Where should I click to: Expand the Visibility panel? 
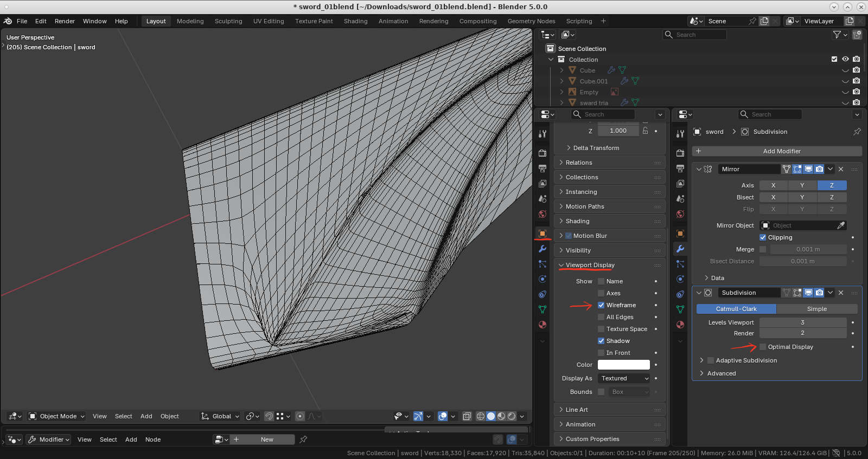[610, 250]
